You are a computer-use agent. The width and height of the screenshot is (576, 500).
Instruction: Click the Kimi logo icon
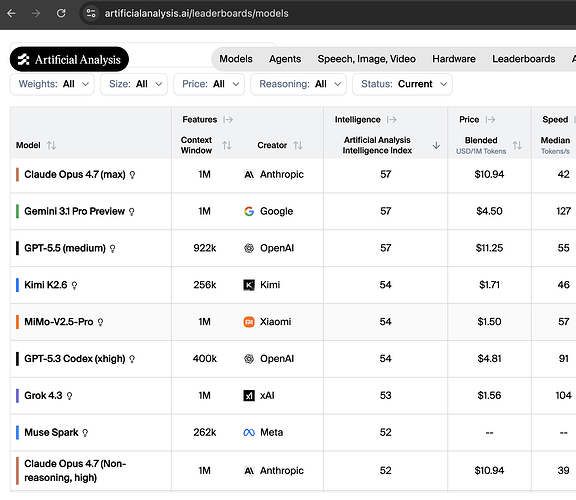click(249, 285)
